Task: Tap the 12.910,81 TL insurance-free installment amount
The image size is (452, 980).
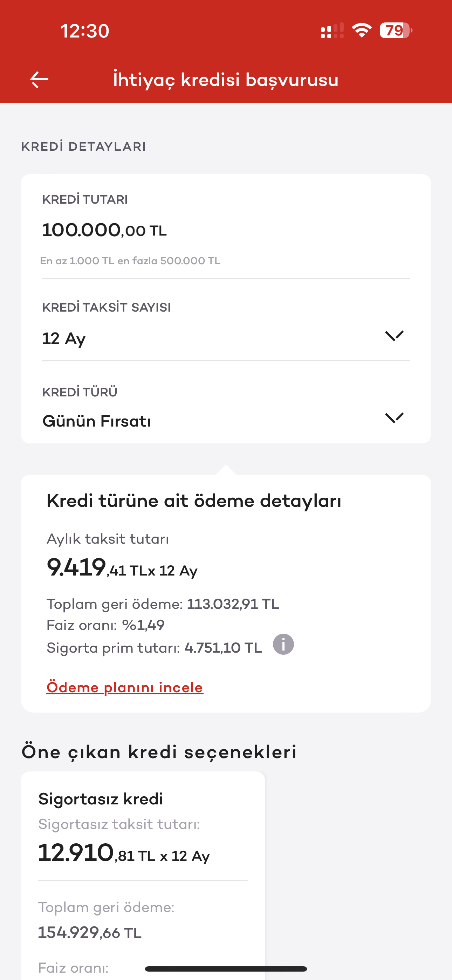Action: pos(124,853)
